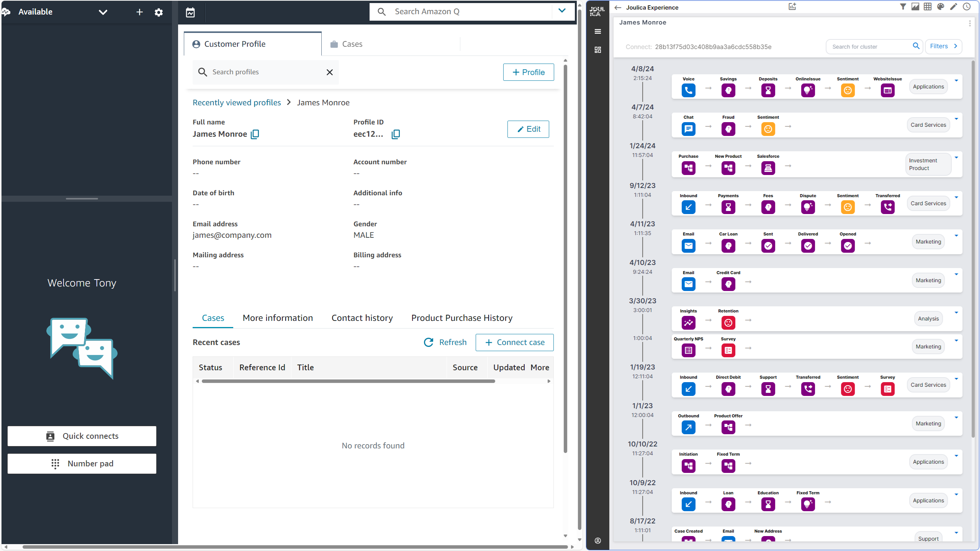This screenshot has width=980, height=551.
Task: Select the table view icon in Joulica toolbar
Action: (x=928, y=7)
